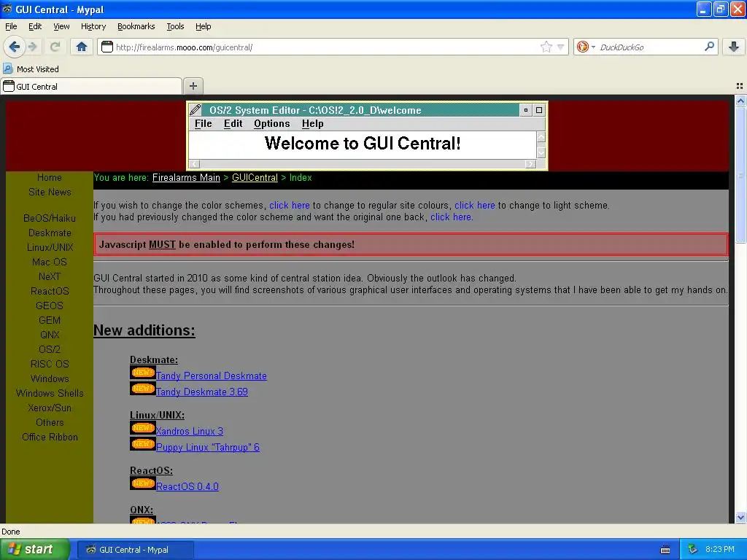The height and width of the screenshot is (560, 747).
Task: Expand the search engine selector arrow
Action: (x=593, y=47)
